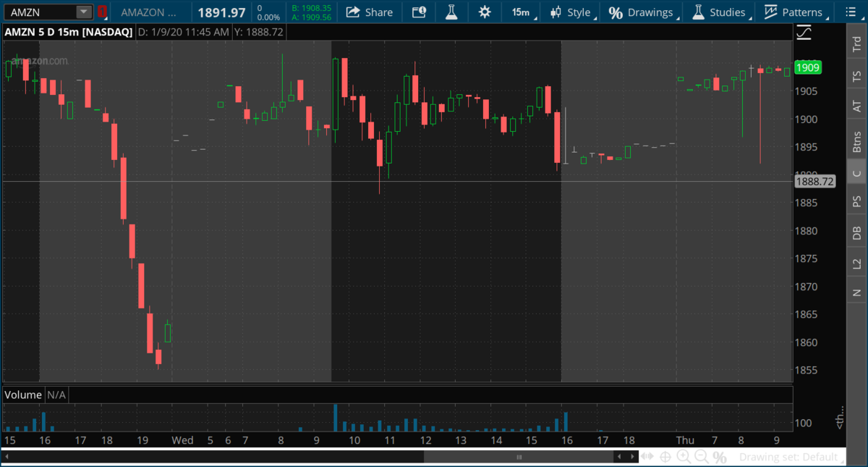The width and height of the screenshot is (868, 467).
Task: Click the Share button
Action: pyautogui.click(x=369, y=12)
